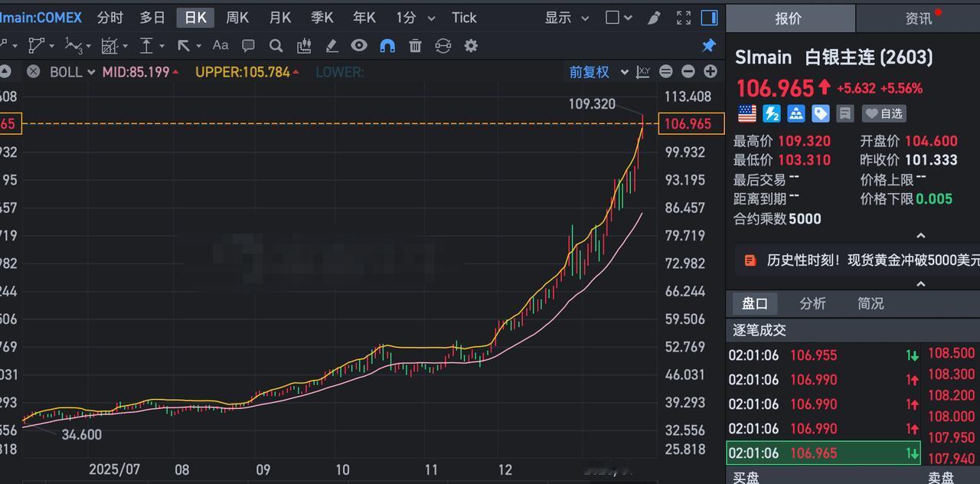Click the fullscreen expand icon
The image size is (980, 484).
683,18
